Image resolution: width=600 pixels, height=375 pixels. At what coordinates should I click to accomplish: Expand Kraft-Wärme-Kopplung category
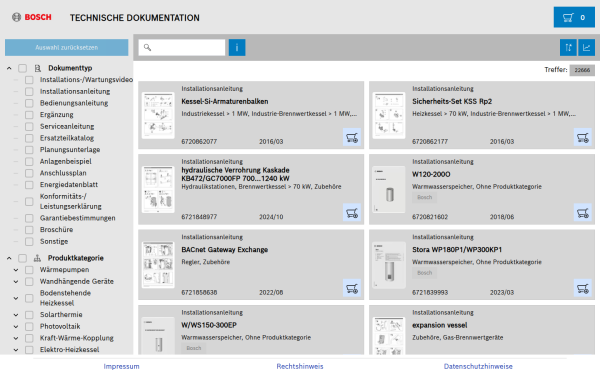(x=16, y=338)
